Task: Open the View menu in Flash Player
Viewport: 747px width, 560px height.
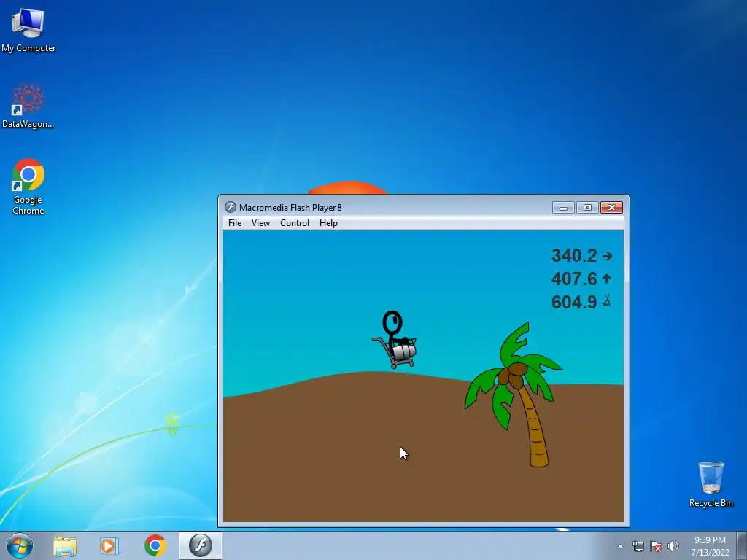Action: click(x=260, y=223)
